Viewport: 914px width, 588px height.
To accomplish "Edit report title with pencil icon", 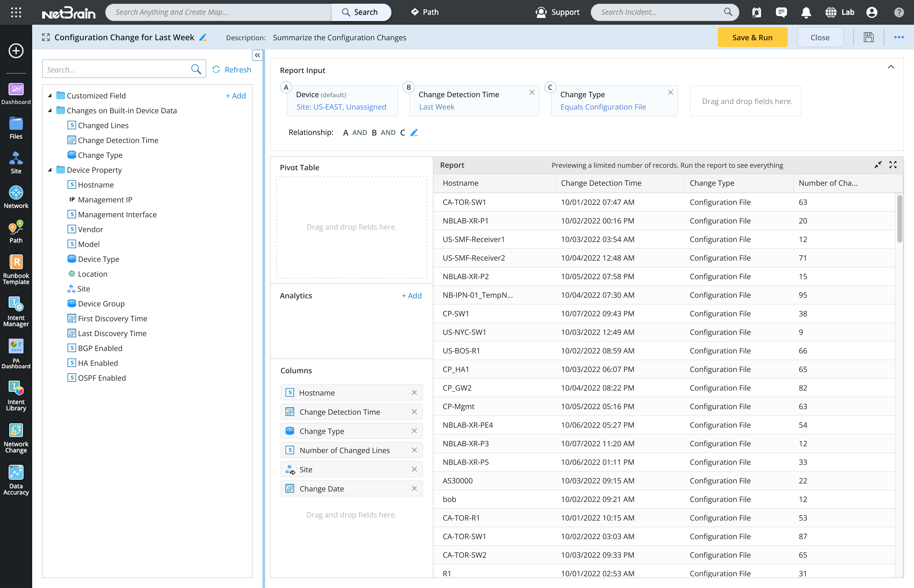I will [203, 37].
